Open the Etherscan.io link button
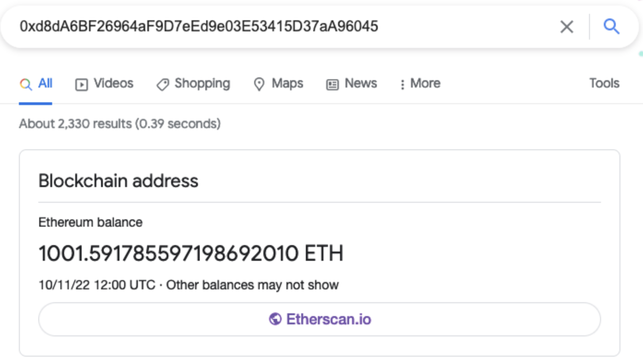 (x=319, y=319)
